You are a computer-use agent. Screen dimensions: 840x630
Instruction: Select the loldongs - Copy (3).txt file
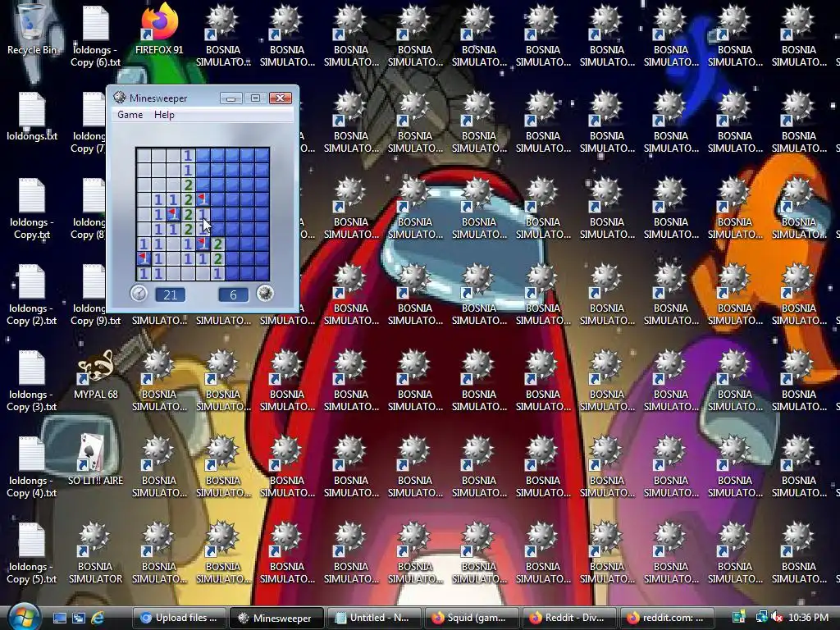[x=32, y=381]
